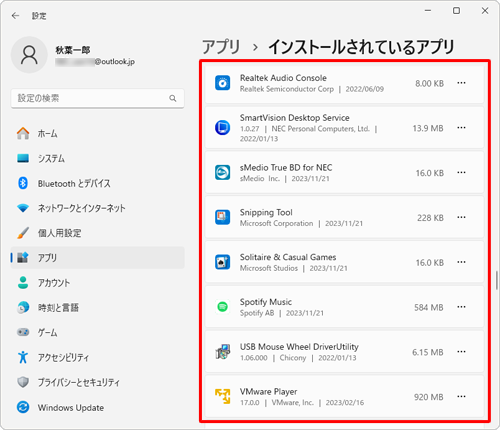Click the Solitaire & Casual Games icon
The image size is (500, 430).
pyautogui.click(x=222, y=262)
